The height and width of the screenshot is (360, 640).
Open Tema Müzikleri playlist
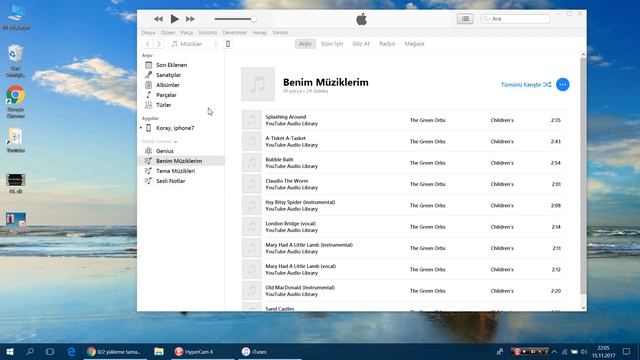point(181,171)
